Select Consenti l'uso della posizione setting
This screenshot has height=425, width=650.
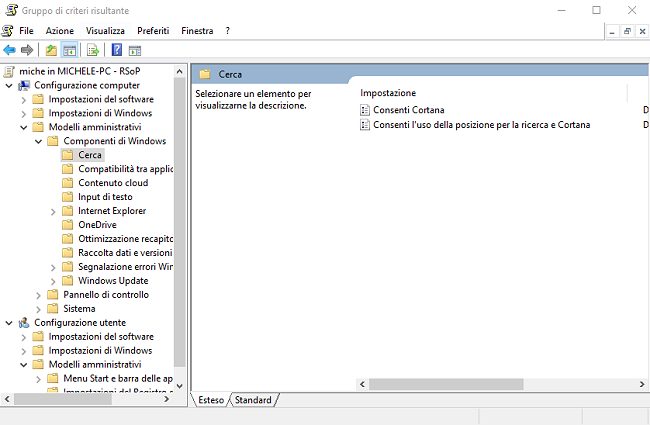click(480, 125)
